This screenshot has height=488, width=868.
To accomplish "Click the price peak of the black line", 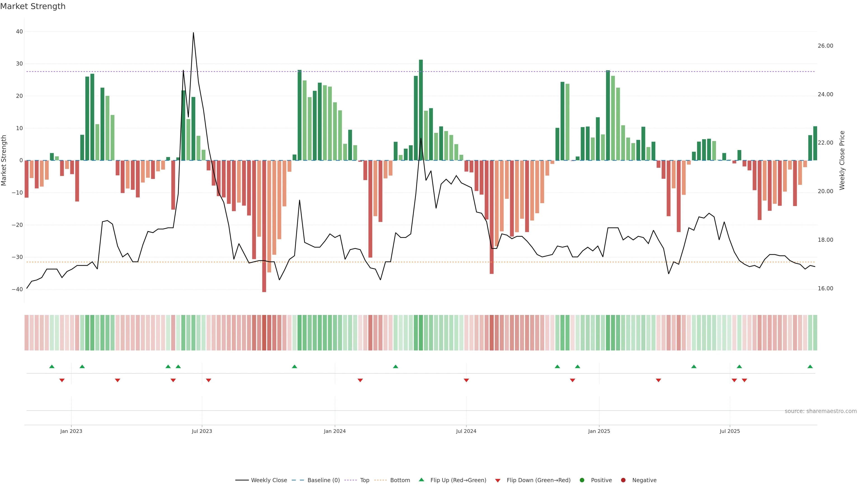I will [193, 33].
